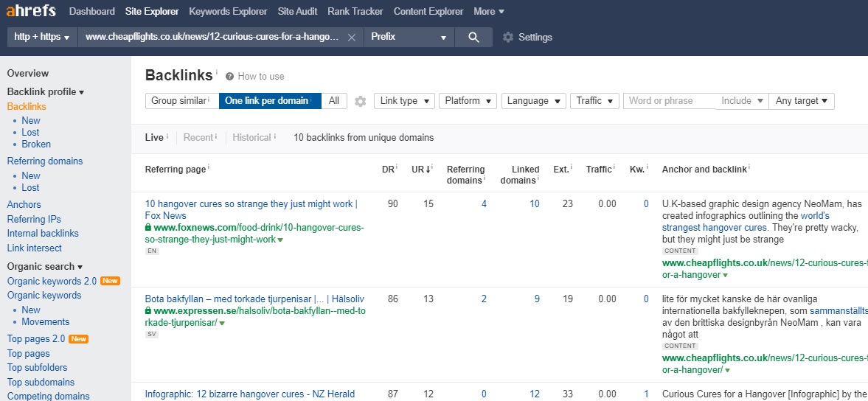Switch to the Live tab
Screen dimensions: 868x401
point(154,137)
